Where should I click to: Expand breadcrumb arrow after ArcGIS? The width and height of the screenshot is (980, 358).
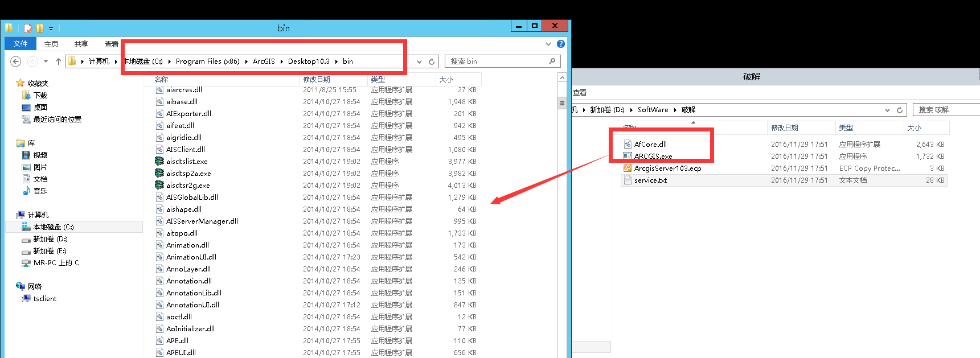(x=281, y=61)
